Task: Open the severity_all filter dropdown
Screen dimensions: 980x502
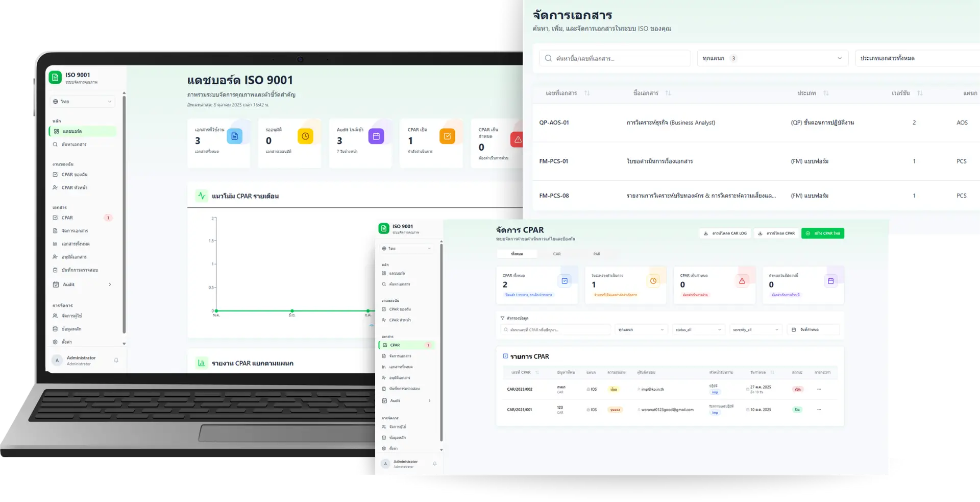Action: (755, 330)
